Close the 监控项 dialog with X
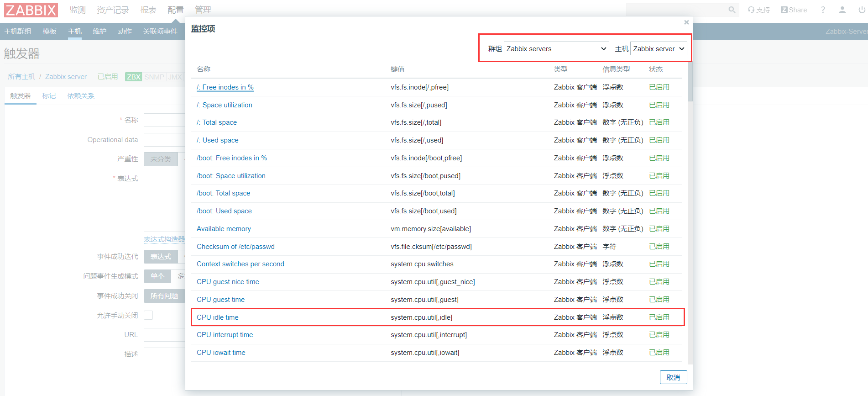 (x=686, y=22)
